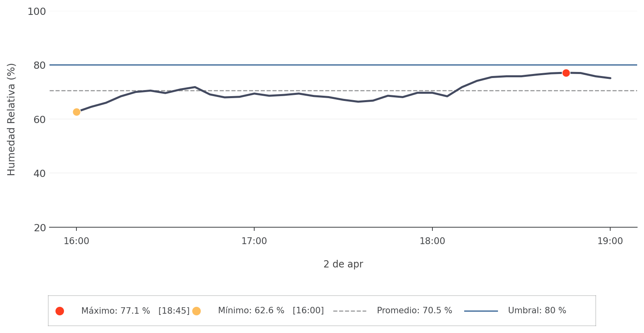
Task: Click the 40 value on the vertical axis
Action: tap(39, 173)
